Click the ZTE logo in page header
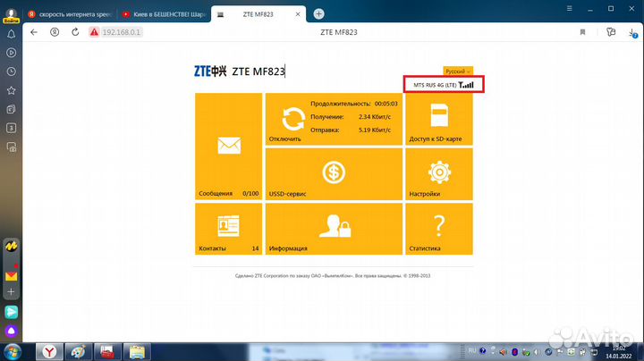The image size is (644, 361). click(x=210, y=71)
